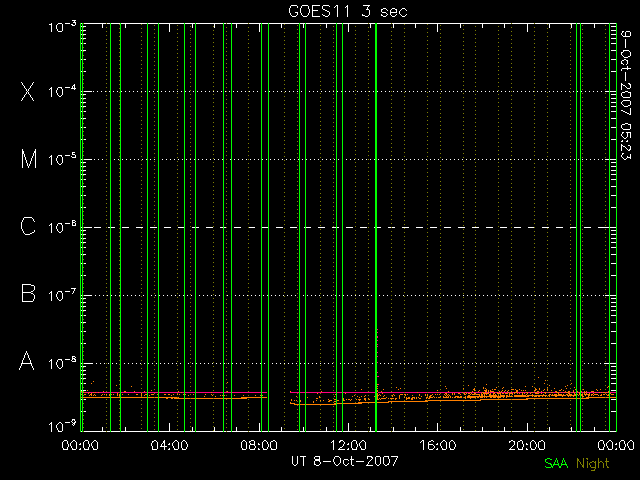Screen dimensions: 640x480
Task: Click the 12:00 time axis label
Action: (348, 445)
